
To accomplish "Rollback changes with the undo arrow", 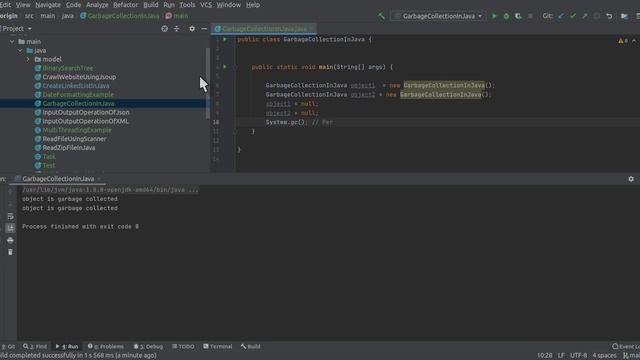I will point(609,16).
